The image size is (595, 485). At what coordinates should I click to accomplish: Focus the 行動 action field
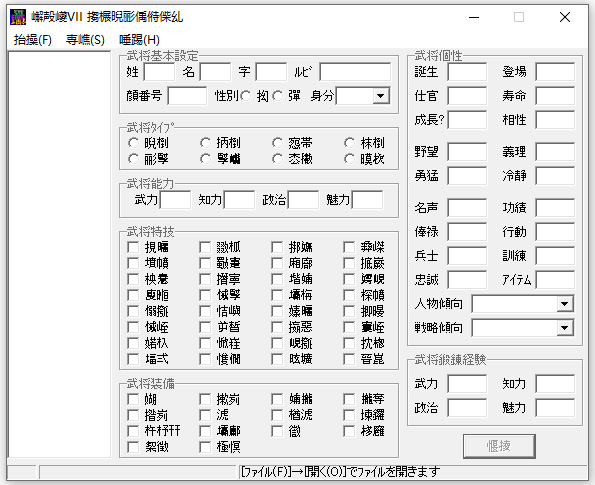[555, 232]
